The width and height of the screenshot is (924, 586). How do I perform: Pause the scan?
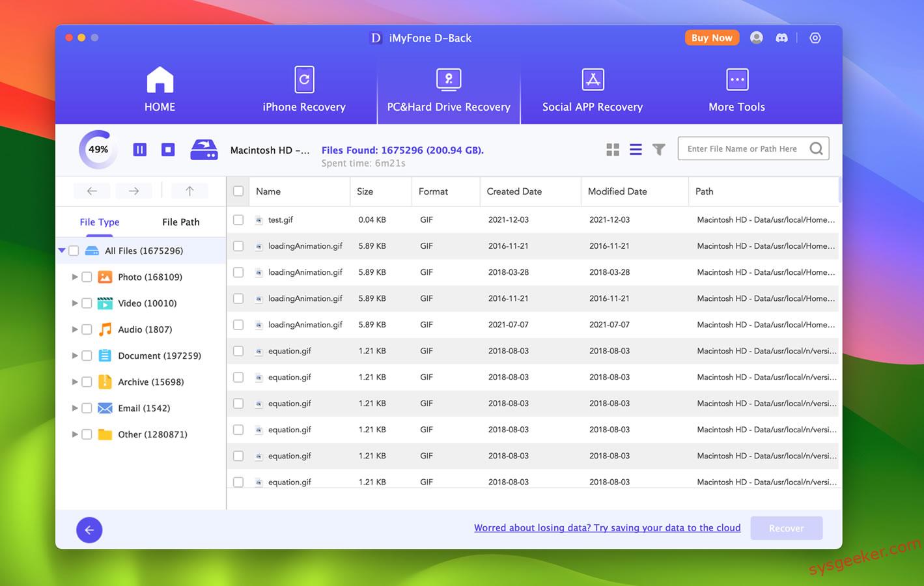tap(140, 150)
